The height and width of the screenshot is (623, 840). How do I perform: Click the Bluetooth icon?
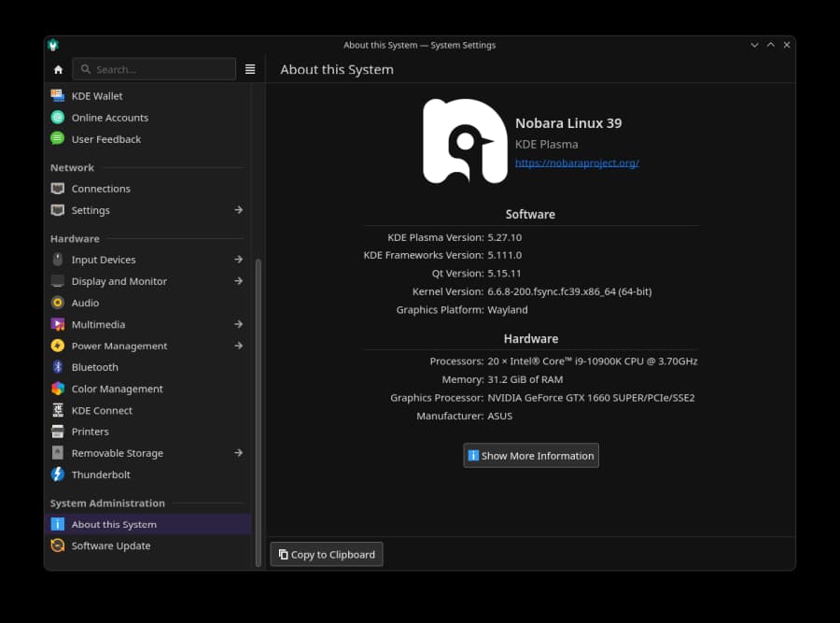pyautogui.click(x=58, y=367)
